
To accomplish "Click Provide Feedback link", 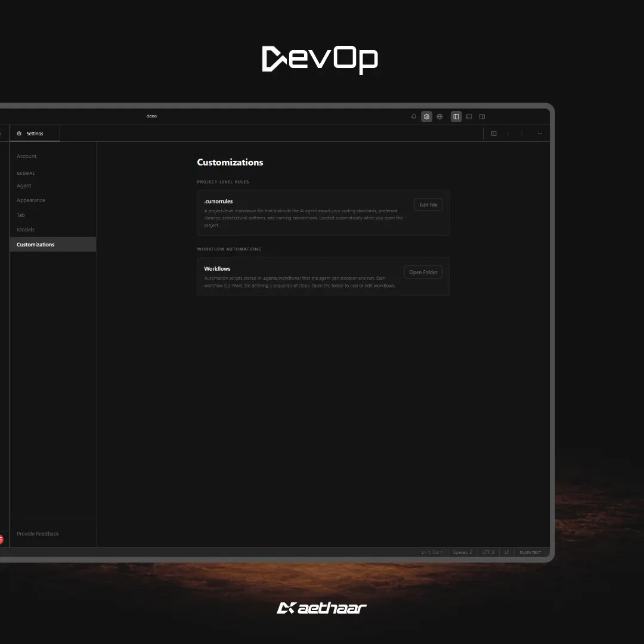I will coord(38,534).
